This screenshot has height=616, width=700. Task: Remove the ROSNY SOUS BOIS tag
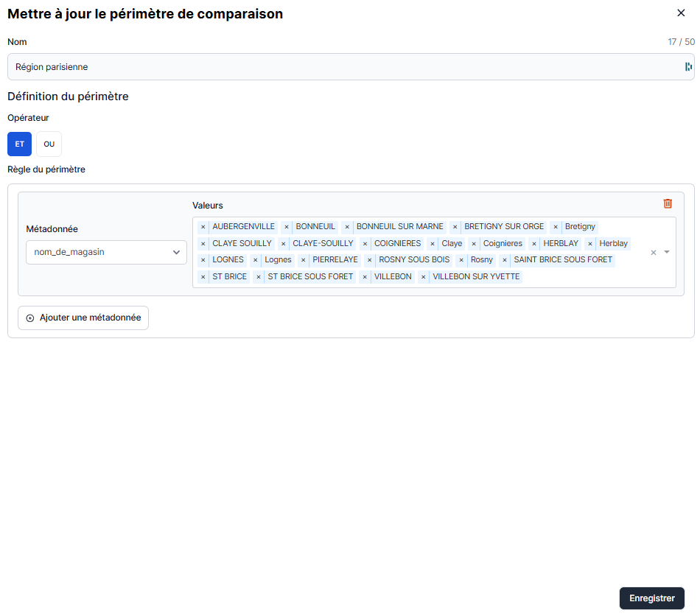370,260
